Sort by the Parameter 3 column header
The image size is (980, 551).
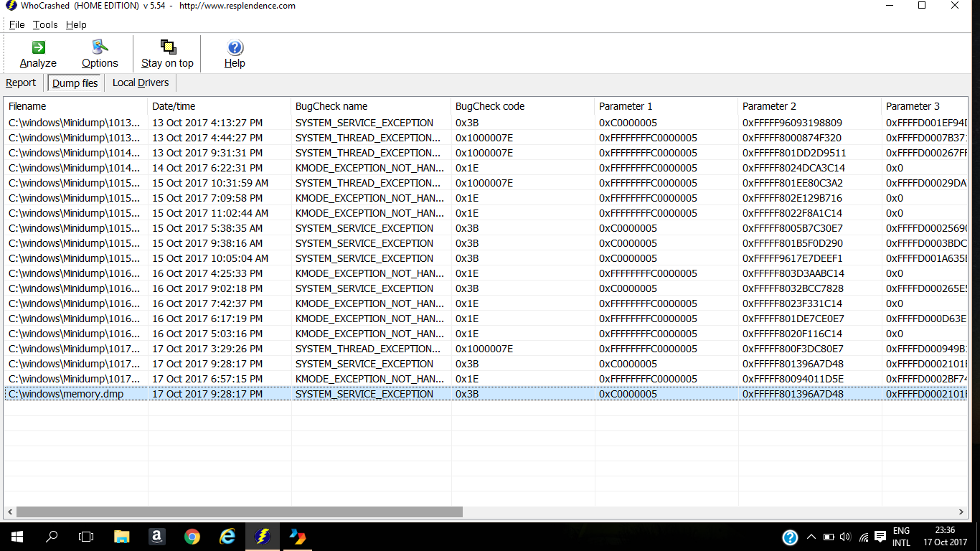[925, 106]
